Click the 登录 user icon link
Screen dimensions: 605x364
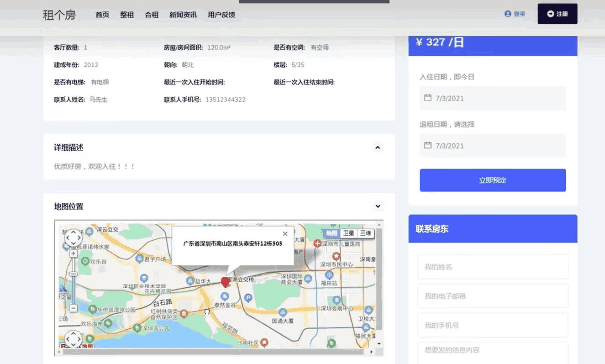point(515,14)
